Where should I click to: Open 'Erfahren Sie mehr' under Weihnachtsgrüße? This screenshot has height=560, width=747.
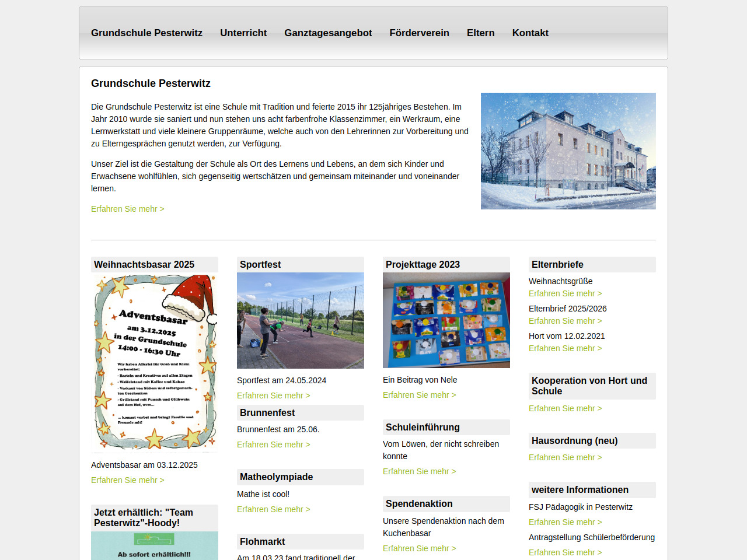[565, 293]
